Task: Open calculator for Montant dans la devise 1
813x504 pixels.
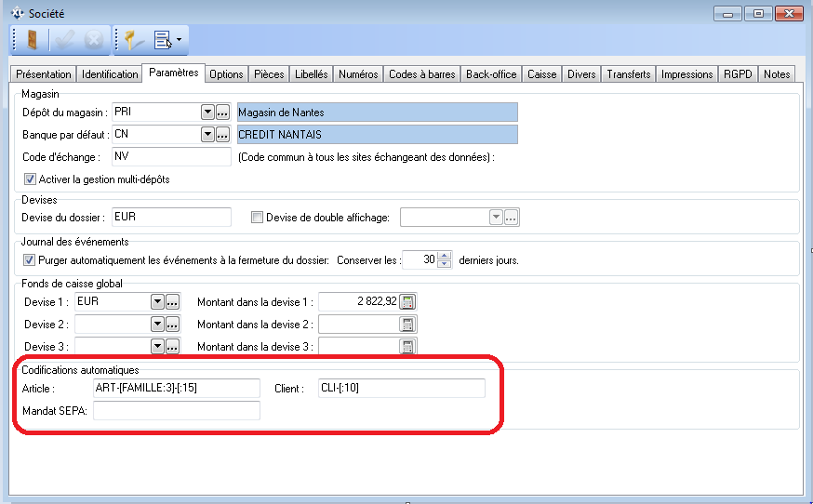Action: (x=407, y=301)
